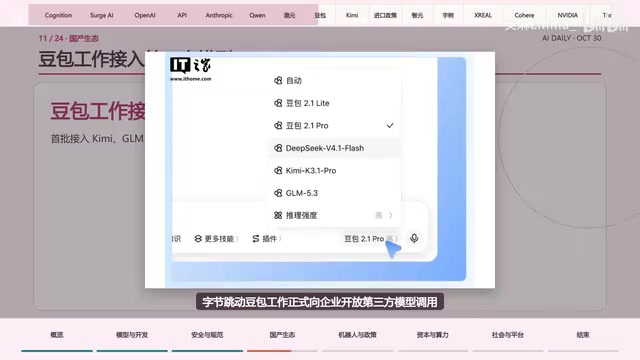This screenshot has width=640, height=360.
Task: Go to the 机器人与政策 section
Action: 357,335
